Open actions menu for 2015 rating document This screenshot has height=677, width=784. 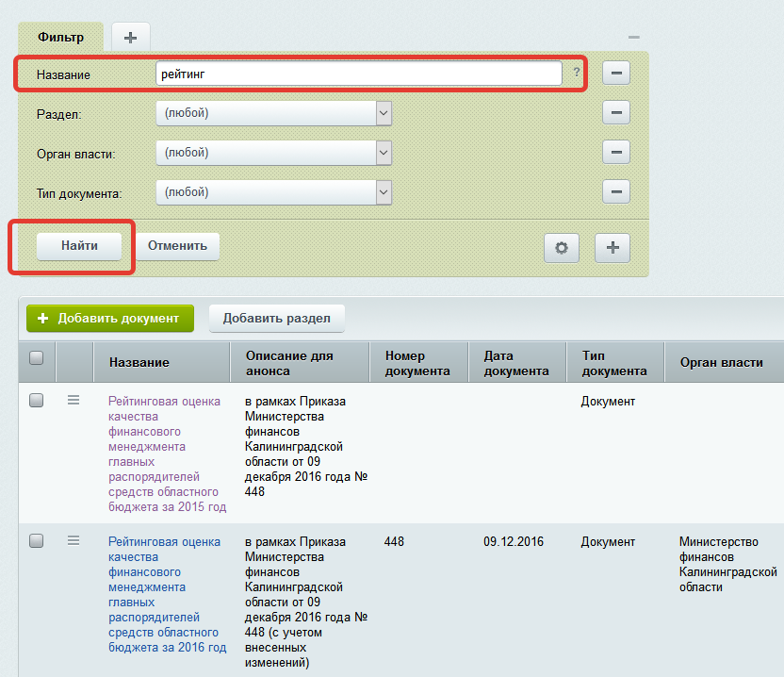click(73, 401)
